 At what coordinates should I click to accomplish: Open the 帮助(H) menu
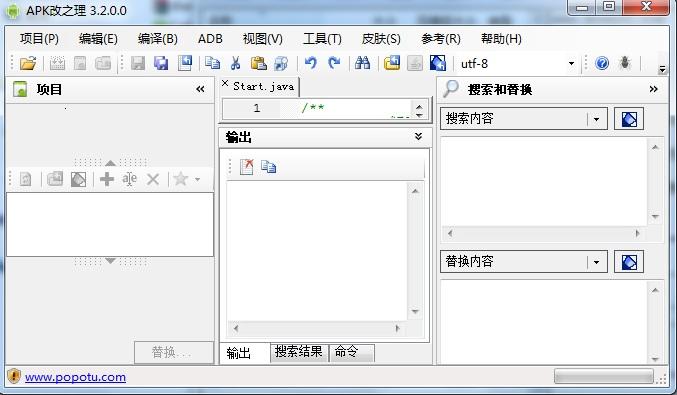click(501, 39)
